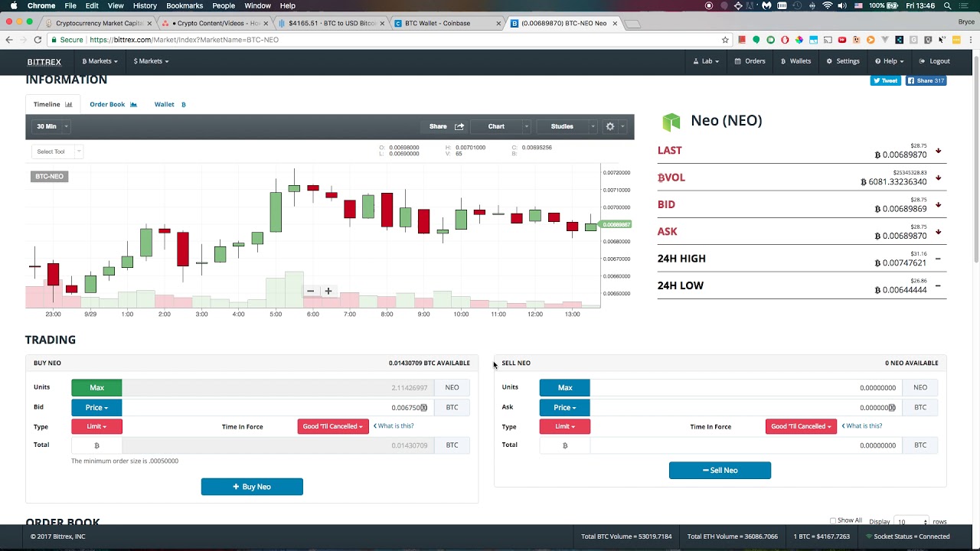Open the sell Limit type dropdown
980x551 pixels.
point(564,426)
